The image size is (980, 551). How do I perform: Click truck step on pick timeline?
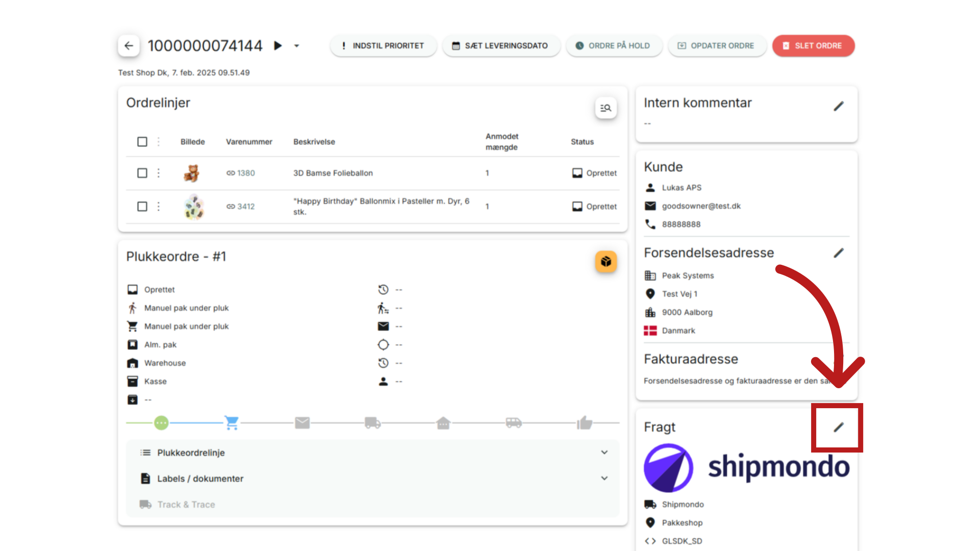pos(373,422)
